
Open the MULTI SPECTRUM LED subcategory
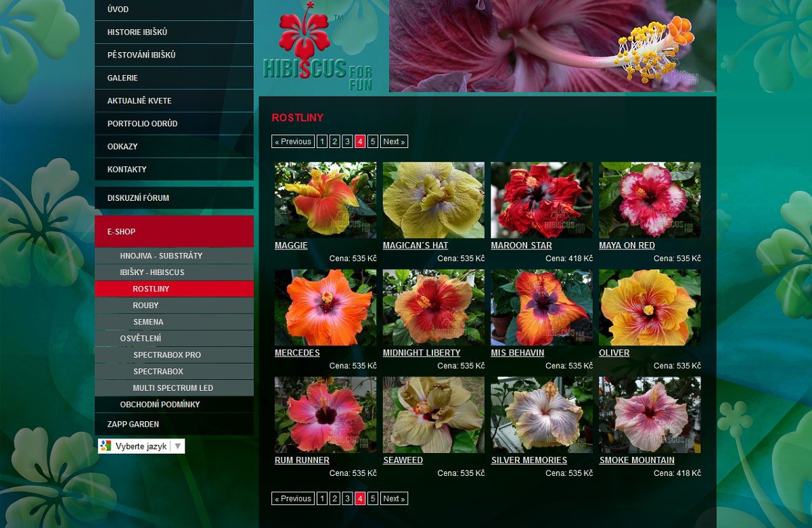175,388
